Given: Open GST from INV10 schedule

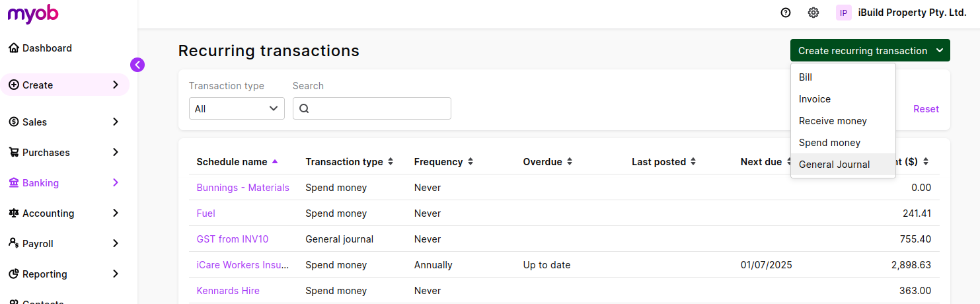Looking at the screenshot, I should coord(233,239).
